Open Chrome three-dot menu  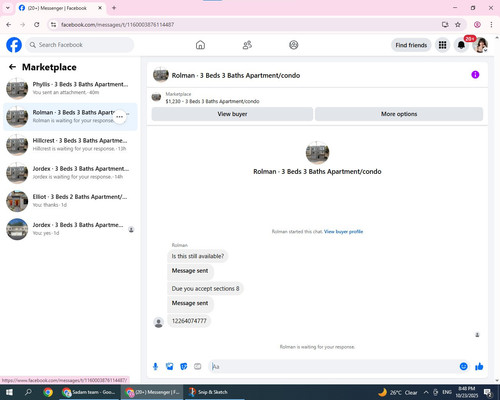(491, 25)
